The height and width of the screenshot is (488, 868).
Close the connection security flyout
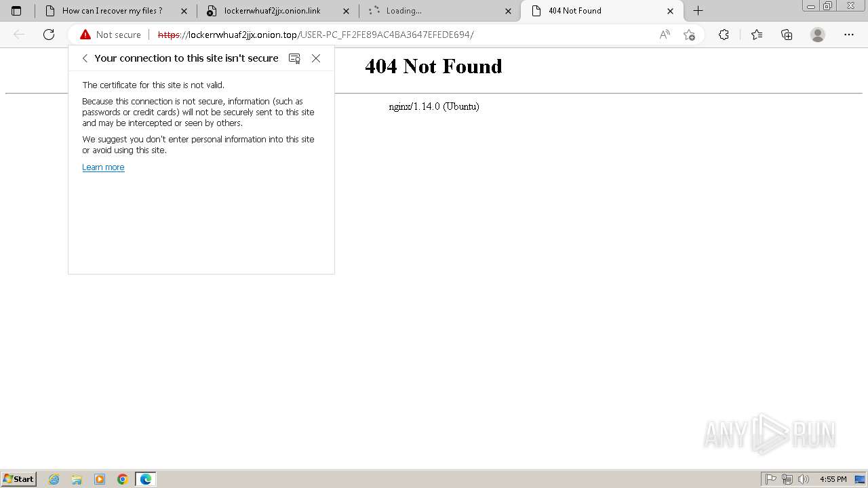tap(316, 58)
